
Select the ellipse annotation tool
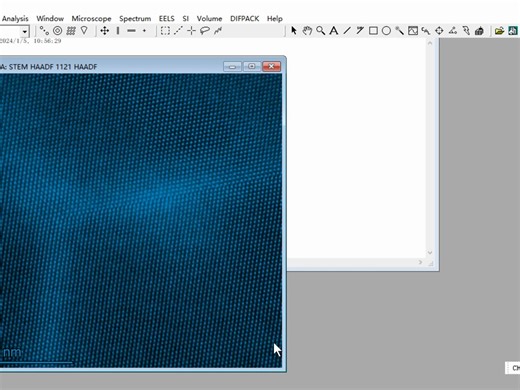(386, 31)
